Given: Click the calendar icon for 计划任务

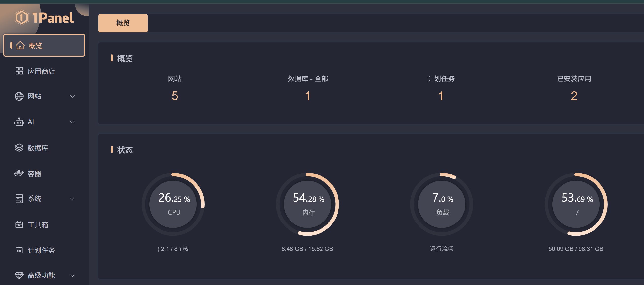Looking at the screenshot, I should click(19, 250).
